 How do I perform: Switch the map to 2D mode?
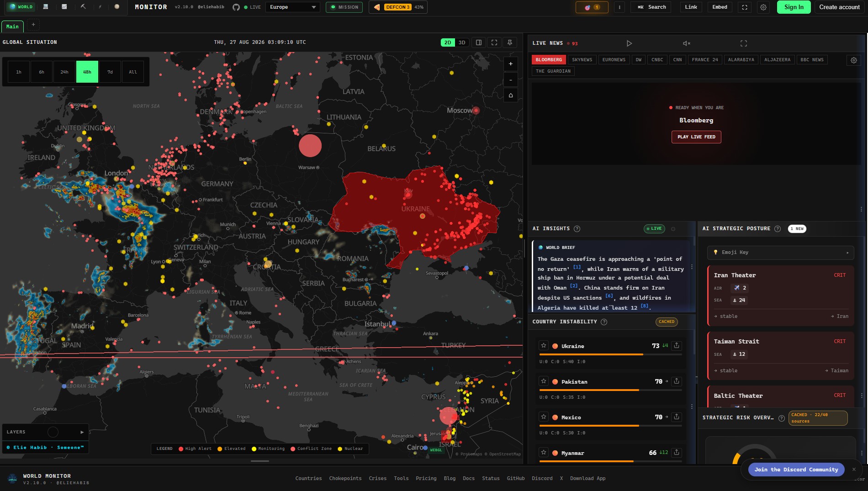pos(448,42)
